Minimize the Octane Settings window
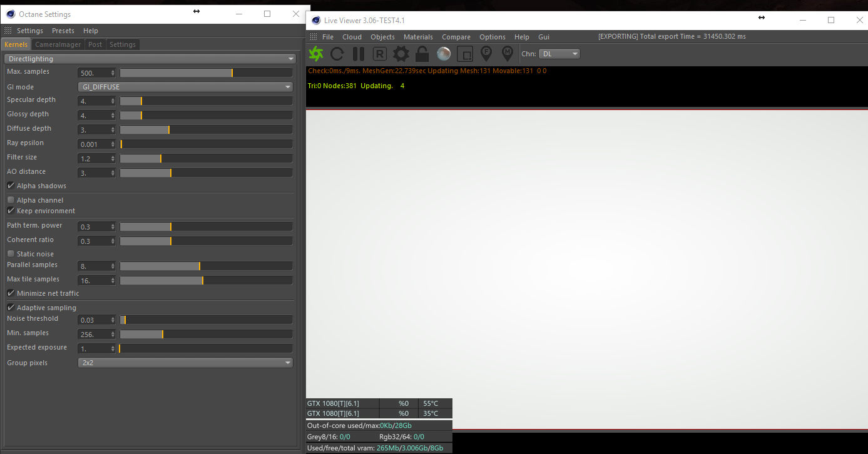Viewport: 868px width, 454px height. (x=238, y=14)
